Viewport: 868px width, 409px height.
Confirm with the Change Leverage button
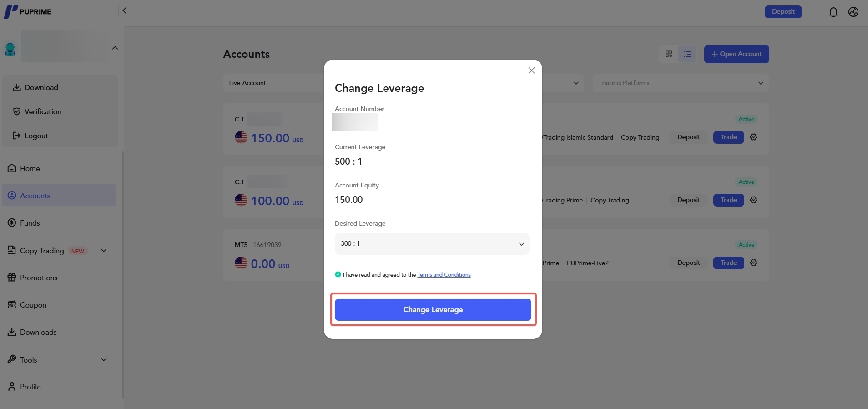tap(433, 310)
